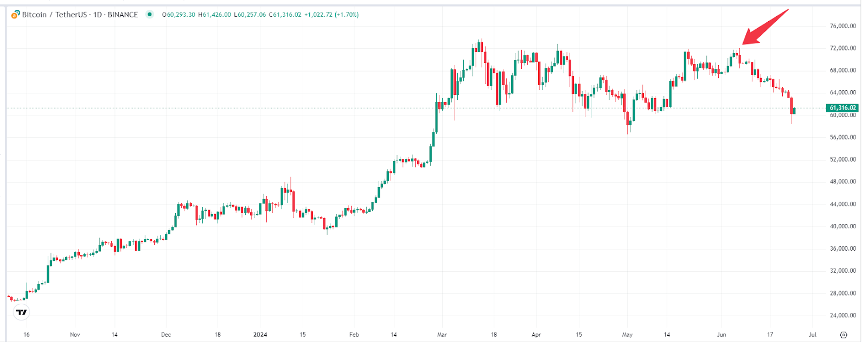Viewport: 868px width, 346px height.
Task: Click the 48,000.00 price axis label
Action: (x=843, y=182)
